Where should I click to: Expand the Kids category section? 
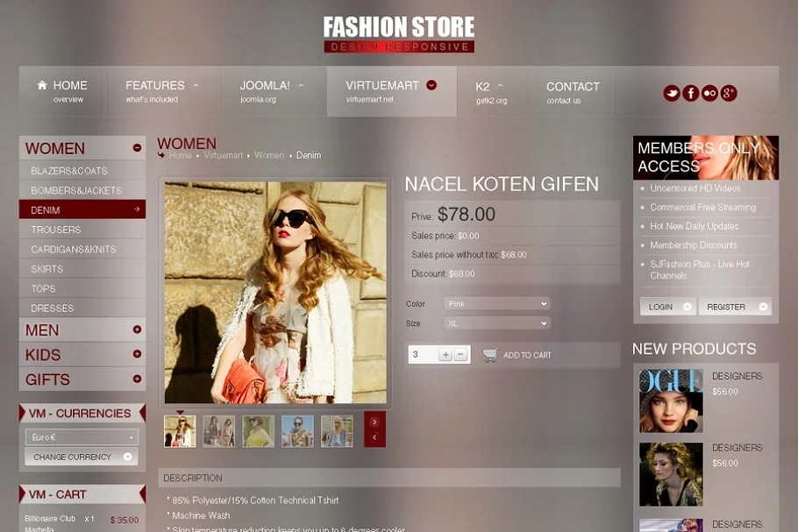[x=137, y=354]
